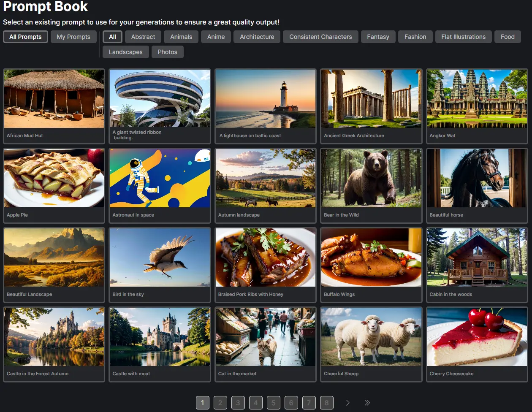Go to page 8 in pagination
This screenshot has height=412, width=532.
pos(326,403)
